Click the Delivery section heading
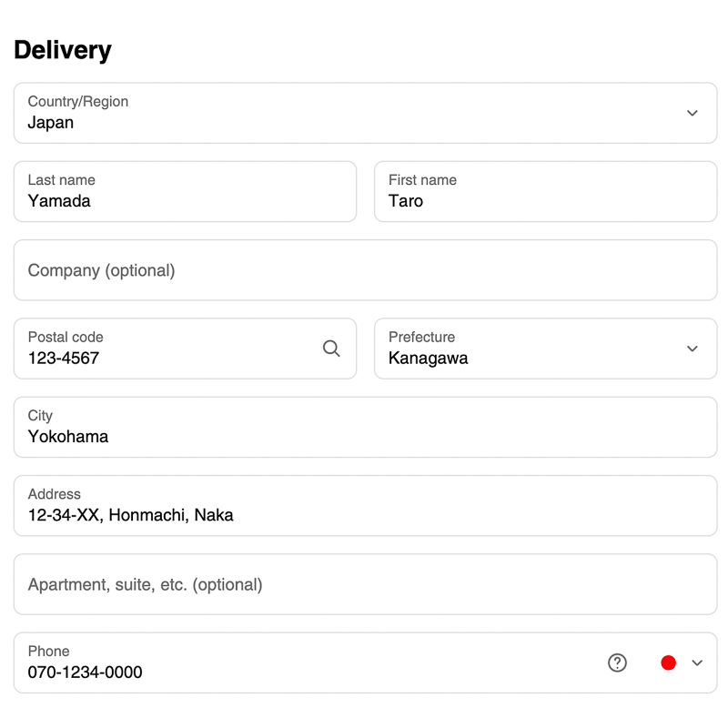 pos(63,50)
